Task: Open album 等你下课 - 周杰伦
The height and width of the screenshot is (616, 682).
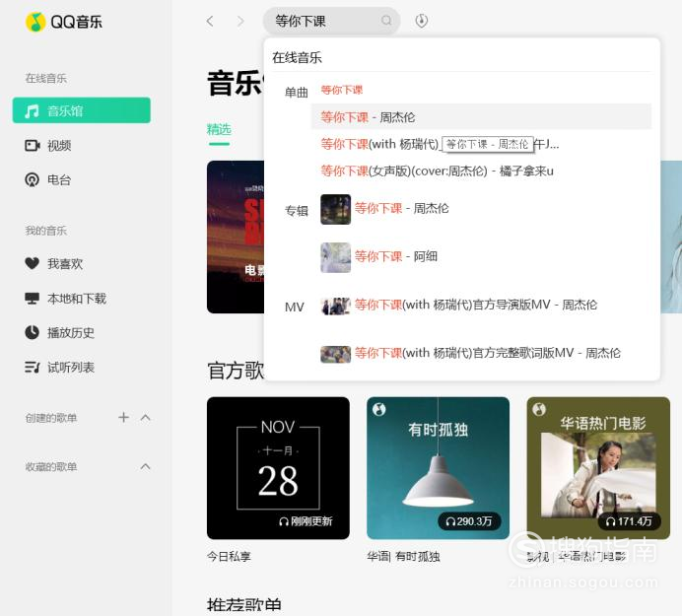Action: pos(401,208)
